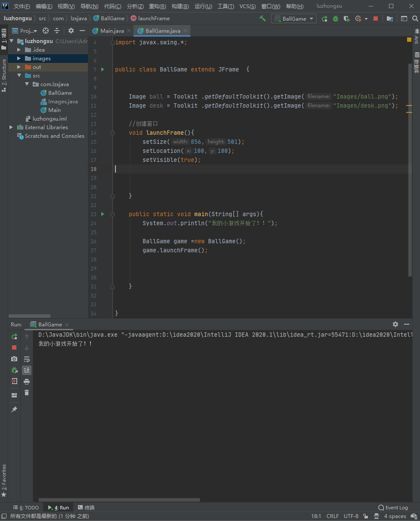420x521 pixels.
Task: Toggle the 7: Structure side panel
Action: pyautogui.click(x=4, y=75)
